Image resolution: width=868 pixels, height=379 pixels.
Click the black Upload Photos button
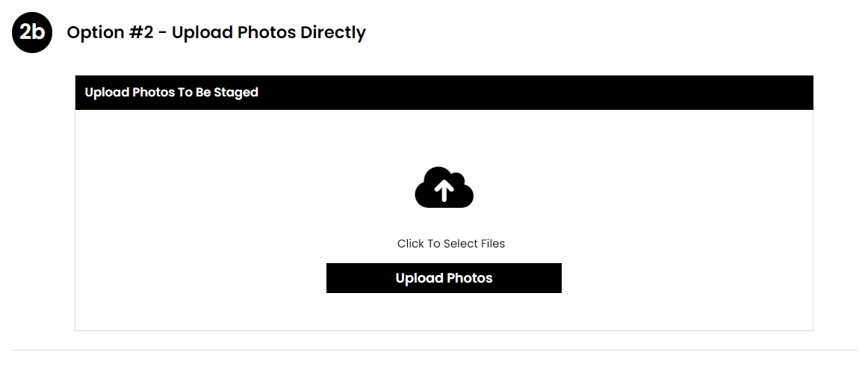coord(444,277)
